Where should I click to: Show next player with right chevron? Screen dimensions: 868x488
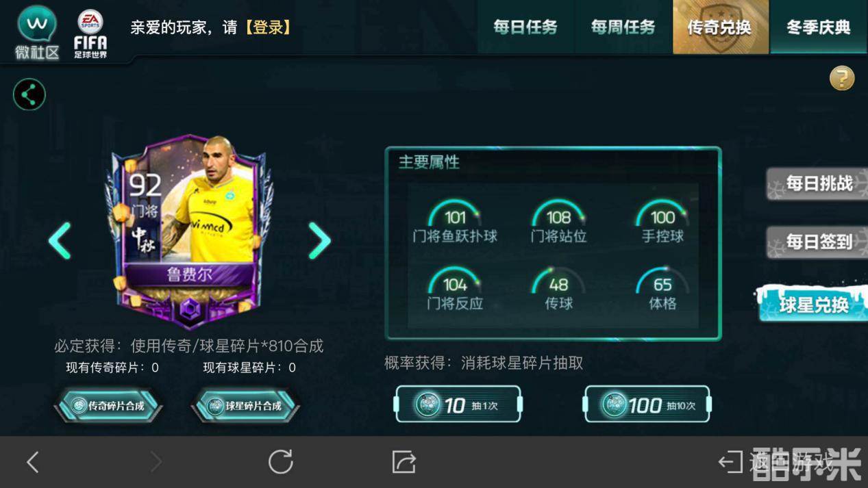319,240
